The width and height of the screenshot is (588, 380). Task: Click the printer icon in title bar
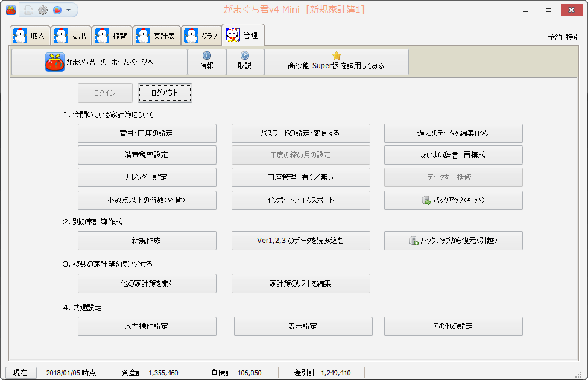point(28,10)
